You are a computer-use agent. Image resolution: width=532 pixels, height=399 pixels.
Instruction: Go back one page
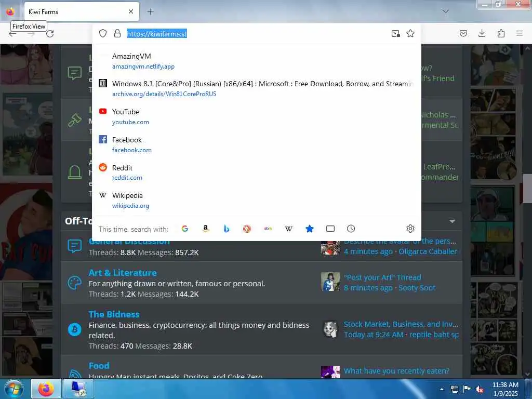click(12, 34)
